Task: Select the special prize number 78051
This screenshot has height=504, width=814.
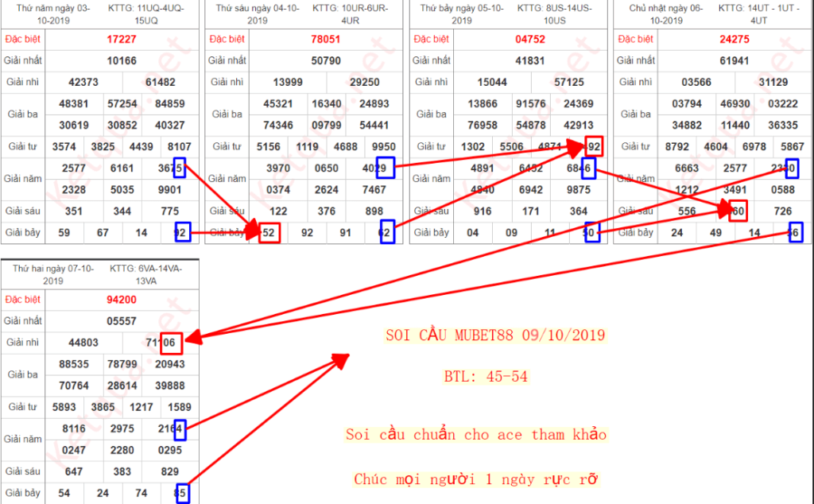Action: [326, 38]
